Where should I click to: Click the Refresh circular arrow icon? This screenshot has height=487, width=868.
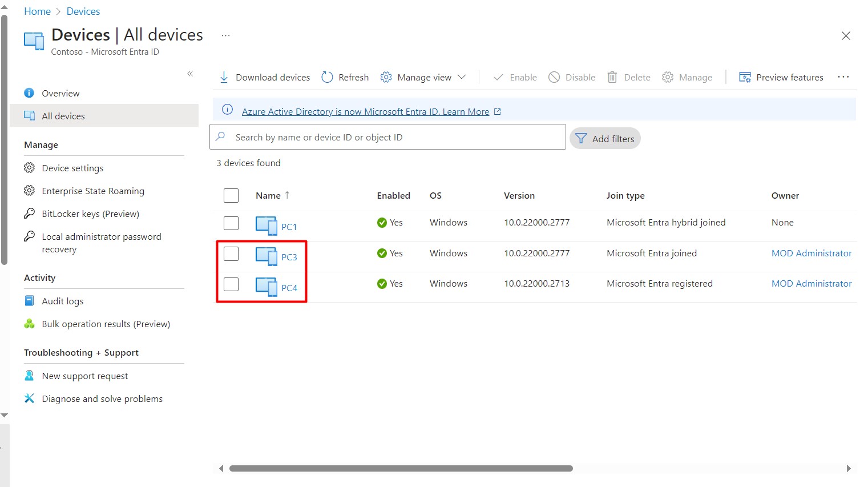tap(327, 77)
